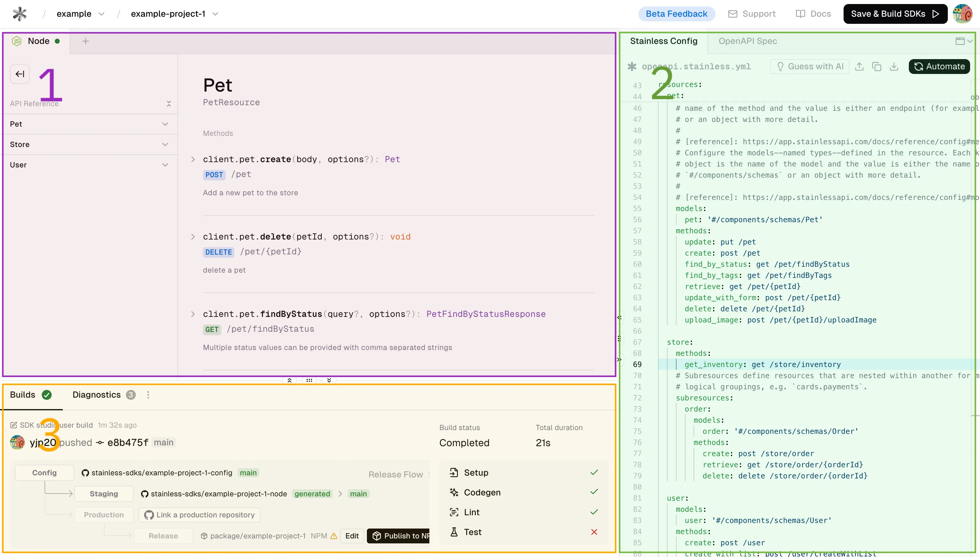Open the Diagnostics tab

pyautogui.click(x=97, y=395)
